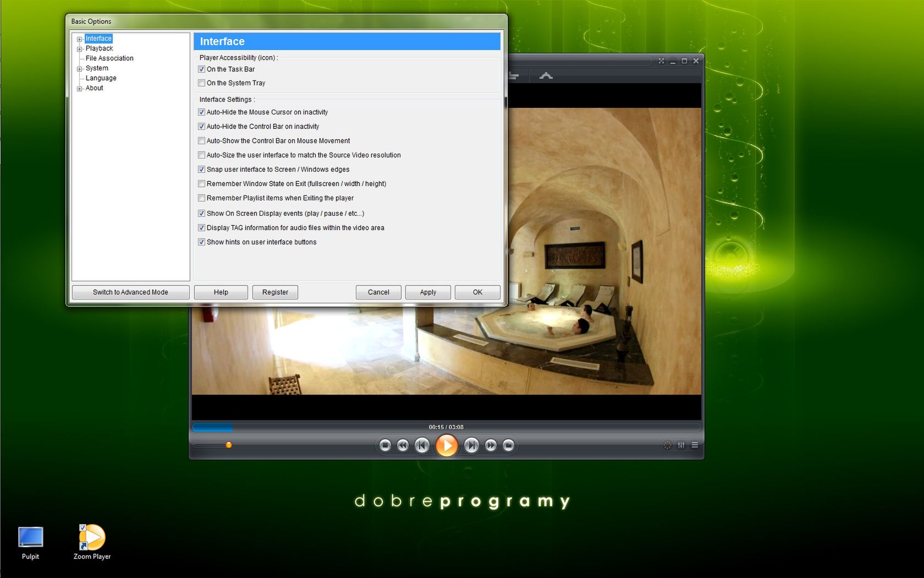
Task: Click the Help button
Action: [221, 292]
